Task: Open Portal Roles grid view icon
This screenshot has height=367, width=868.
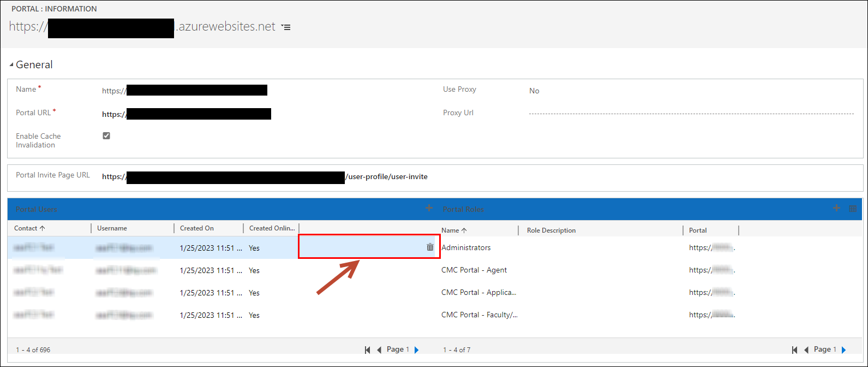Action: [853, 208]
